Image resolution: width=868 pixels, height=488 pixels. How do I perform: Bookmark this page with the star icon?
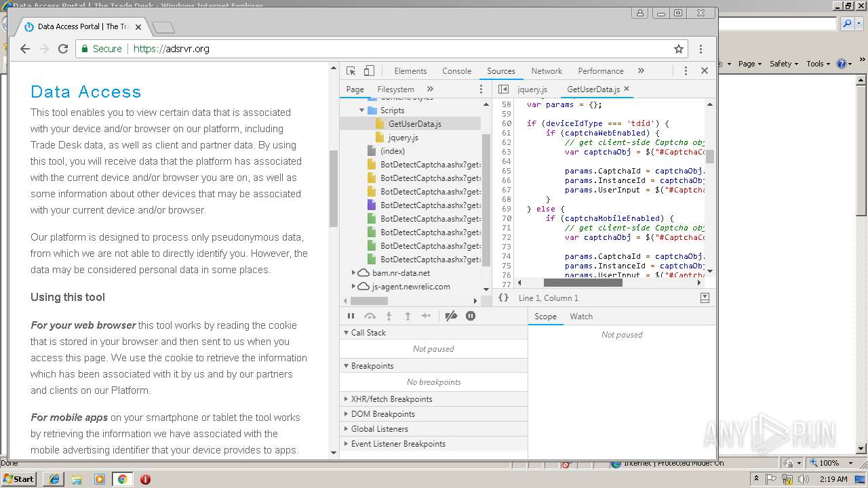pyautogui.click(x=678, y=49)
